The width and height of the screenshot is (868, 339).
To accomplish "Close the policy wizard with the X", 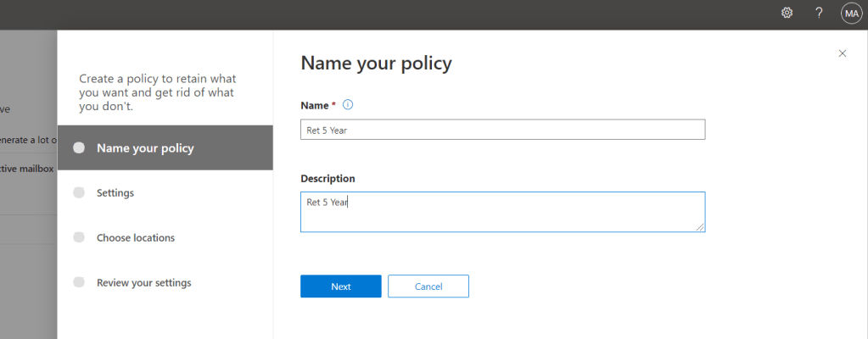I will (x=842, y=53).
